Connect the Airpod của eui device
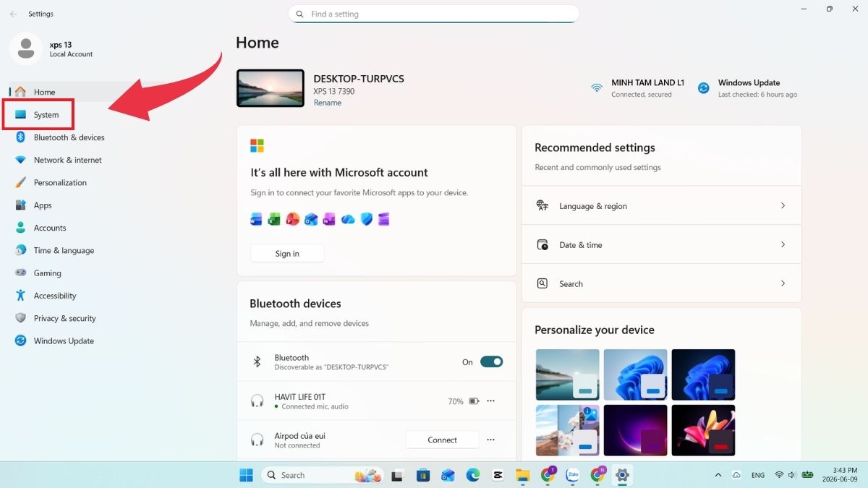This screenshot has height=488, width=868. 443,440
